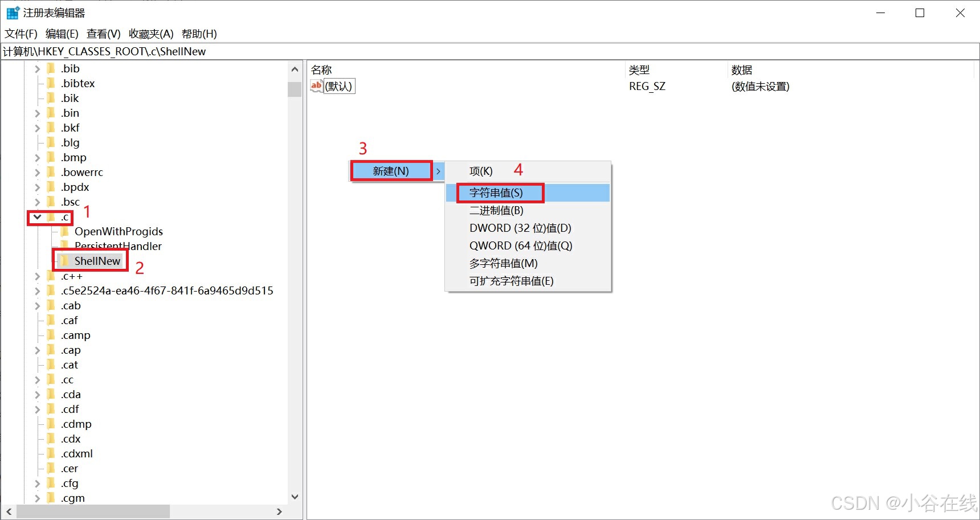Click the folder icon next to .camp
This screenshot has width=980, height=520.
51,335
